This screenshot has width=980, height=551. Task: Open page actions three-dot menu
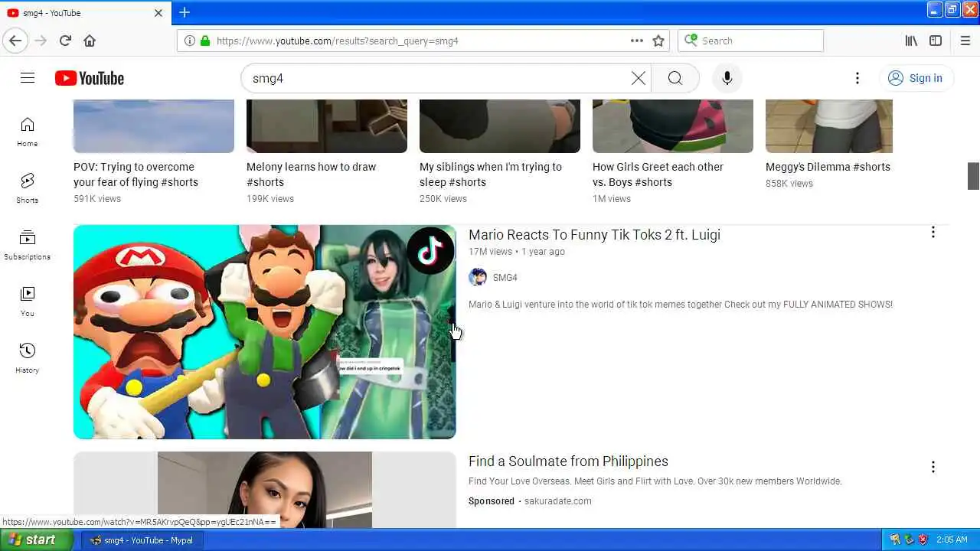tap(637, 41)
